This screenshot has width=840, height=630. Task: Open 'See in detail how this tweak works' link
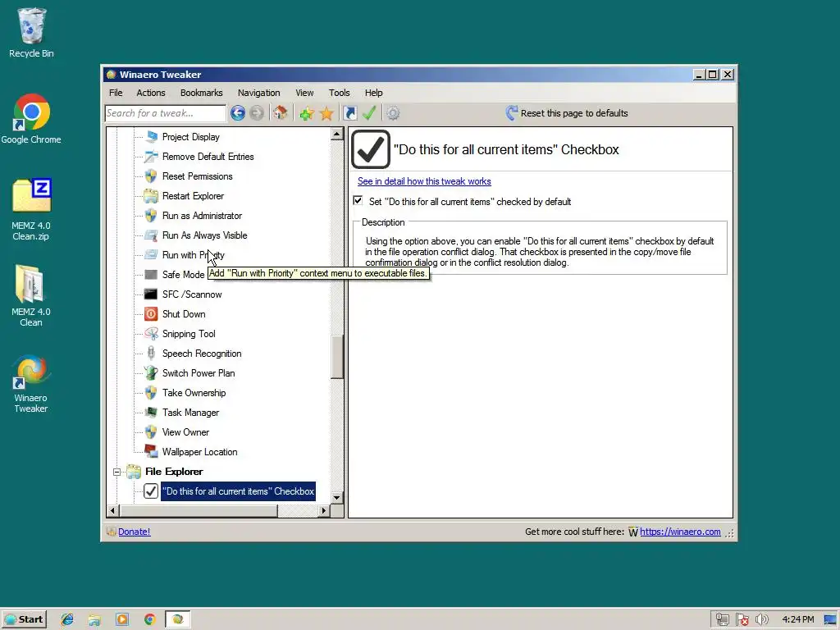[424, 181]
